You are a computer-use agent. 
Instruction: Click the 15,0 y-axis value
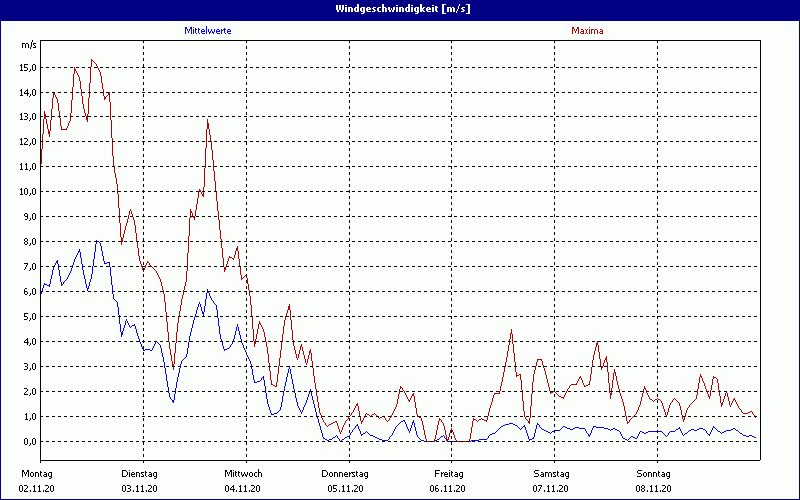(x=28, y=67)
